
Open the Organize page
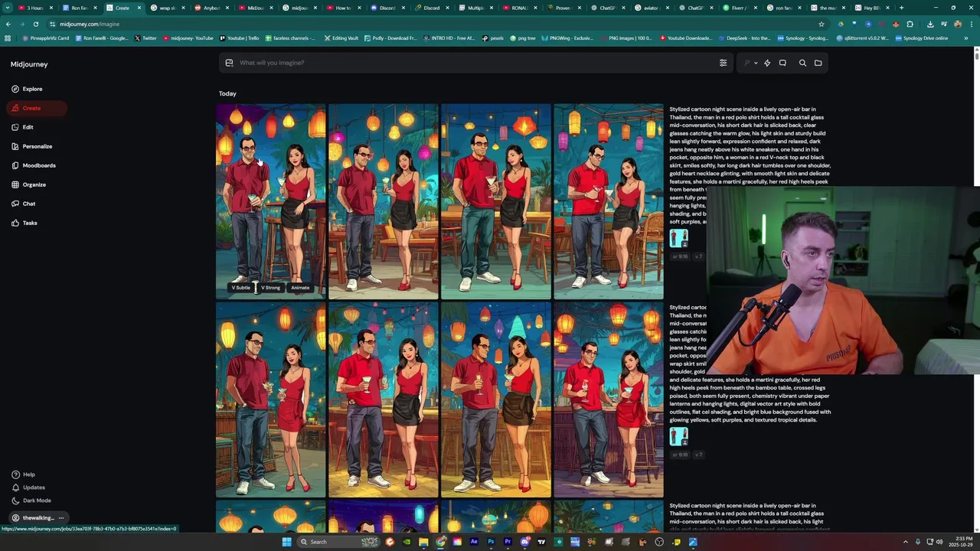29,184
